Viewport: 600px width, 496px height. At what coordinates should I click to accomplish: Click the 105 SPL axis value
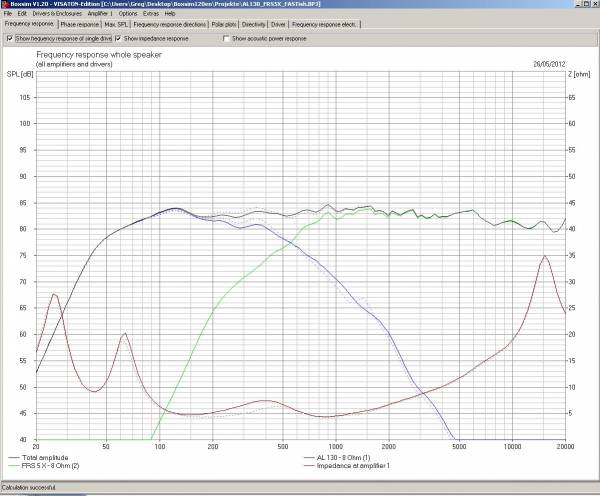click(24, 98)
